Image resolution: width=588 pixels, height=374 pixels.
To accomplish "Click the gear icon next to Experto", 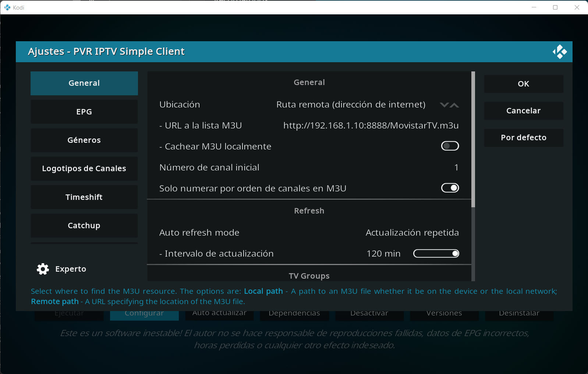I will click(43, 269).
